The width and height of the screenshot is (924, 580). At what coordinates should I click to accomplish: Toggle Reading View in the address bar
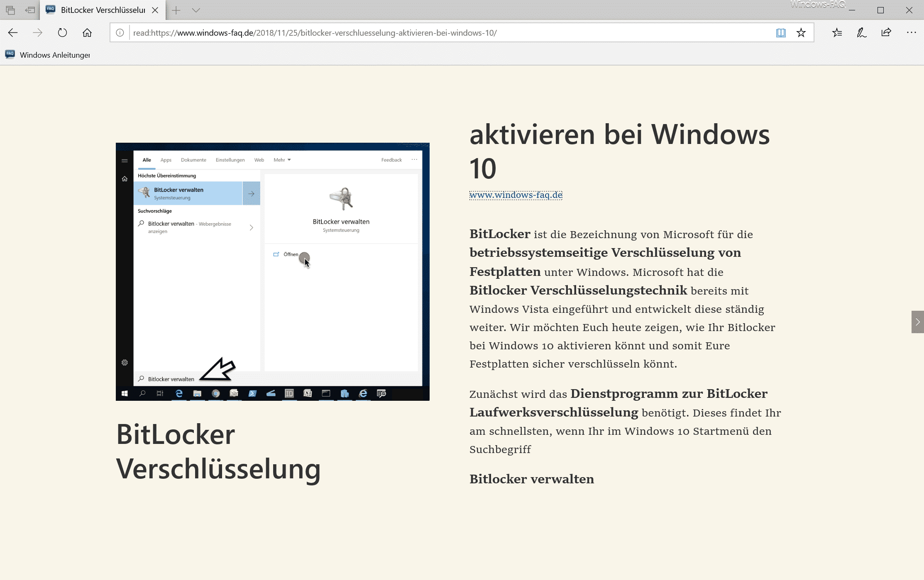click(x=781, y=33)
